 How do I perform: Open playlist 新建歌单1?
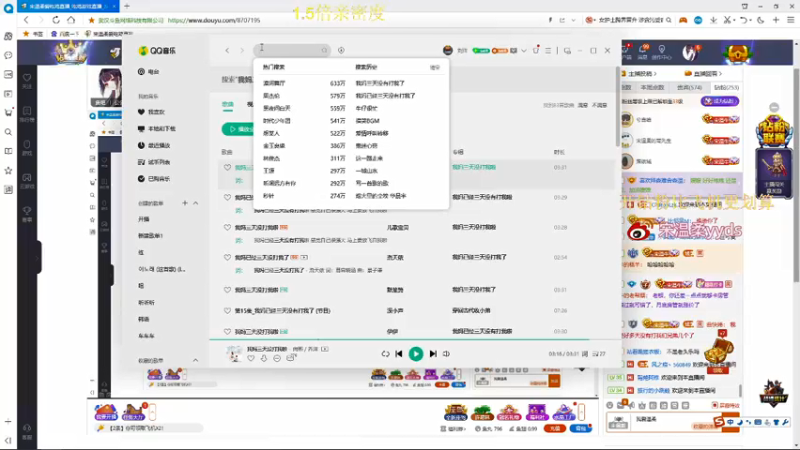tap(150, 236)
